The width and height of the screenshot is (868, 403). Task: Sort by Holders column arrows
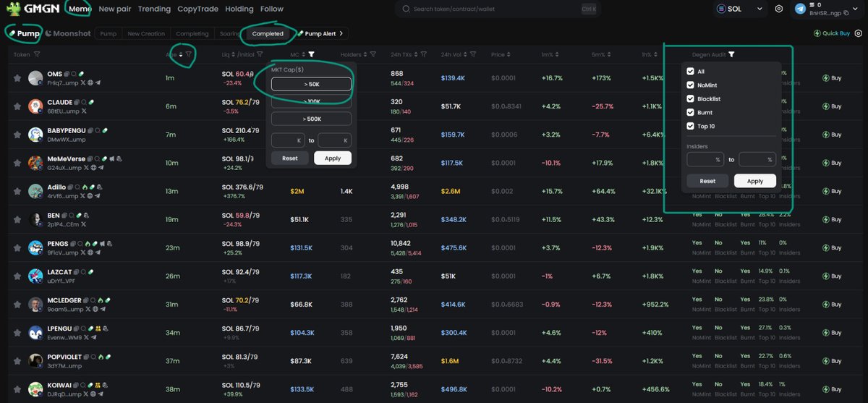pyautogui.click(x=365, y=54)
